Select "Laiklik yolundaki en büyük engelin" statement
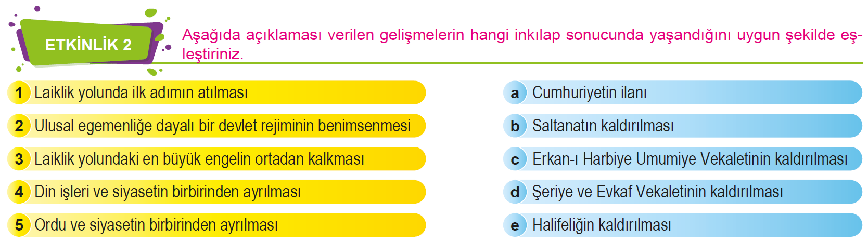868x242 pixels. [x=199, y=159]
